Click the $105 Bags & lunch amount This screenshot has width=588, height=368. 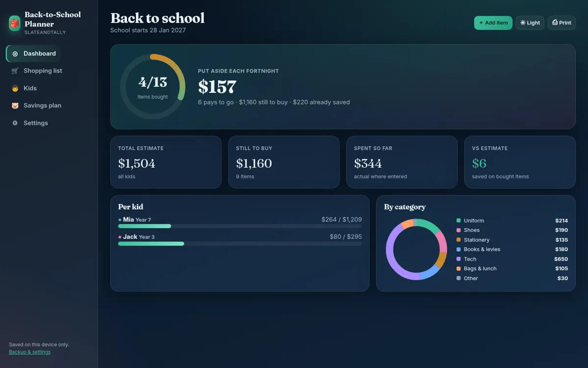point(562,268)
